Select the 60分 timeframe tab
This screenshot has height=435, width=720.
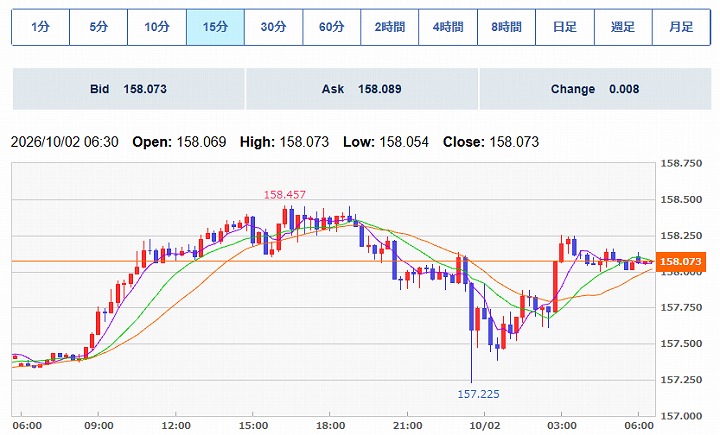332,27
